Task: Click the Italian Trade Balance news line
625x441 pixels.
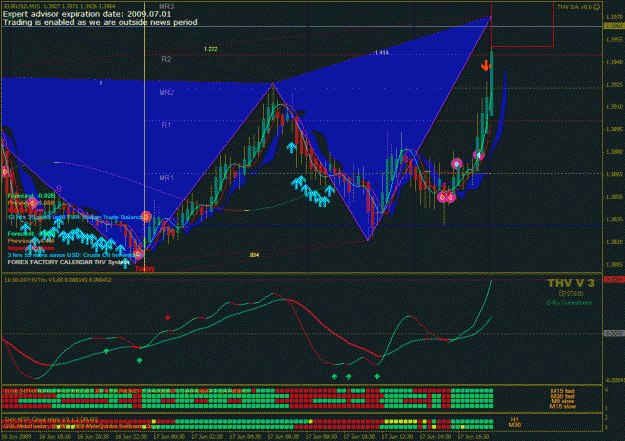Action: click(76, 217)
